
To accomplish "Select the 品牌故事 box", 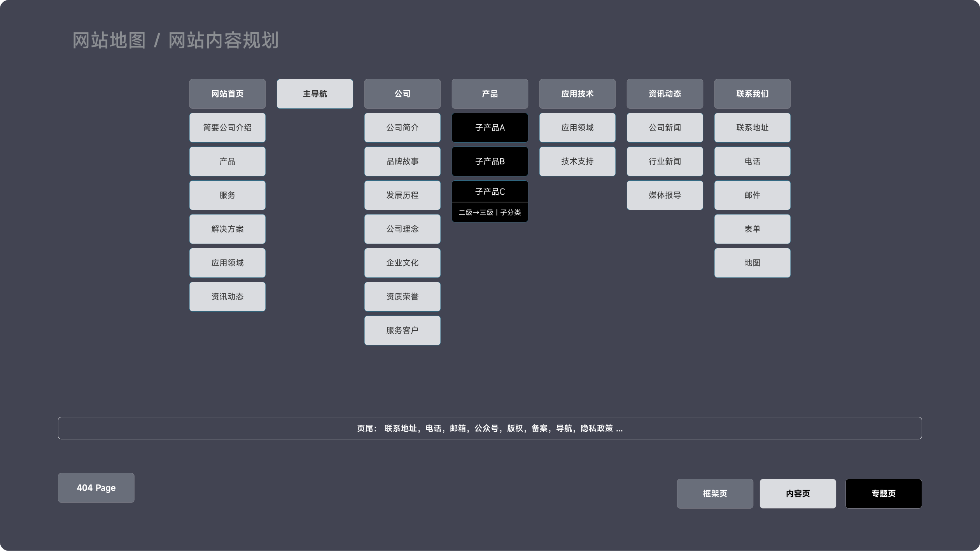I will point(402,161).
